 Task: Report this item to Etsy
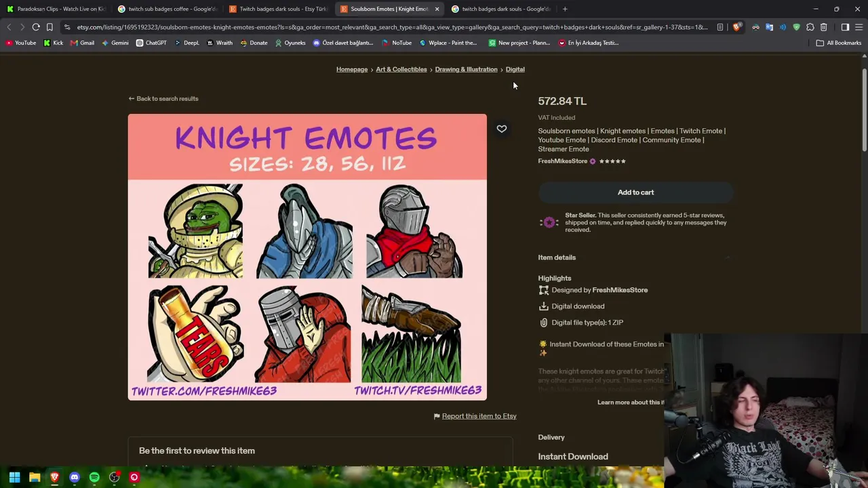click(x=479, y=416)
